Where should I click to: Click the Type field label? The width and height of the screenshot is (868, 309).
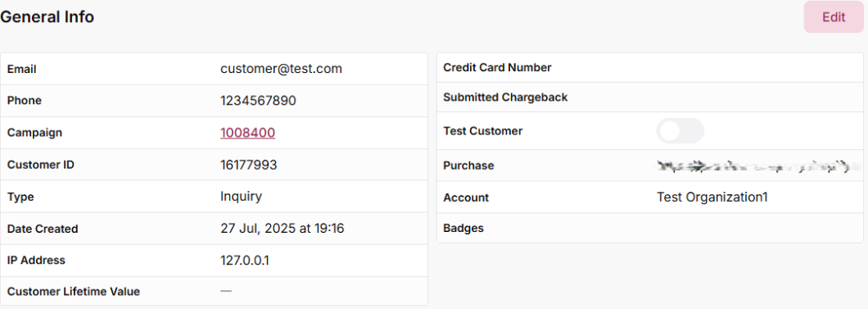[20, 197]
